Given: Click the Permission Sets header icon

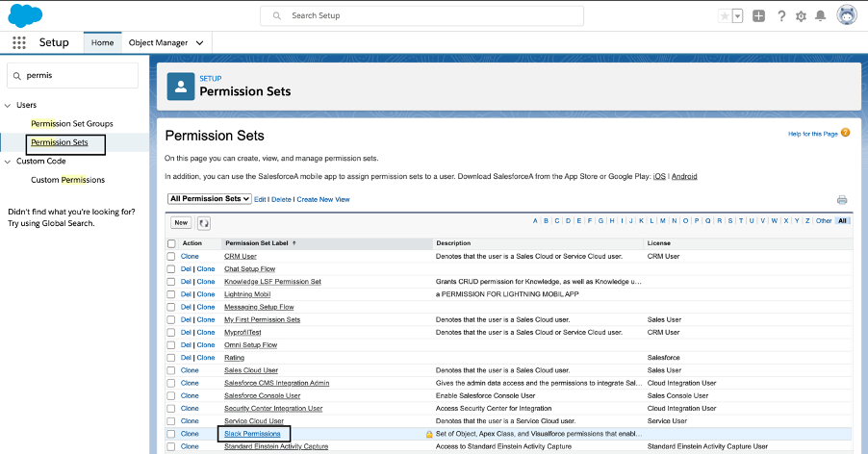Looking at the screenshot, I should [181, 87].
